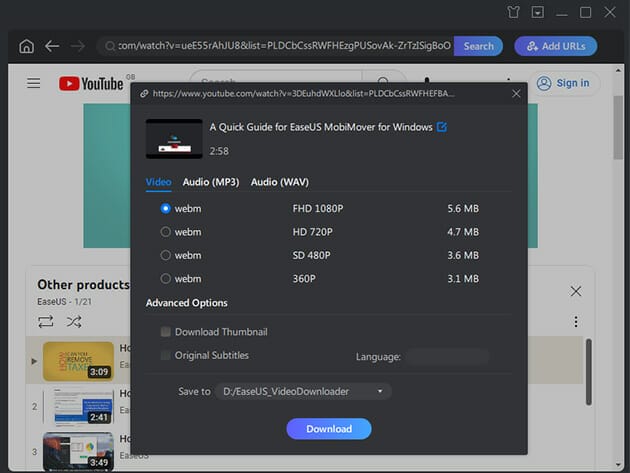Click the shuffle playlist icon
This screenshot has height=473, width=630.
pyautogui.click(x=74, y=321)
